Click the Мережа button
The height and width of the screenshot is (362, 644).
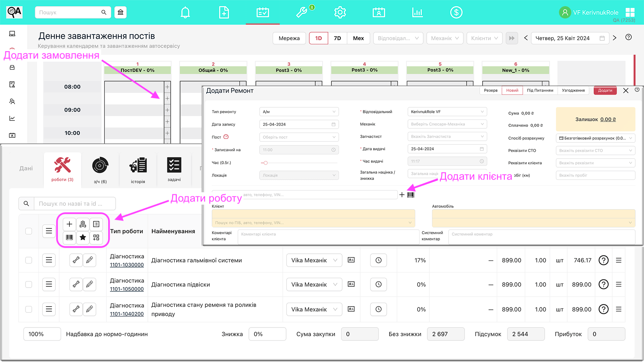click(289, 38)
